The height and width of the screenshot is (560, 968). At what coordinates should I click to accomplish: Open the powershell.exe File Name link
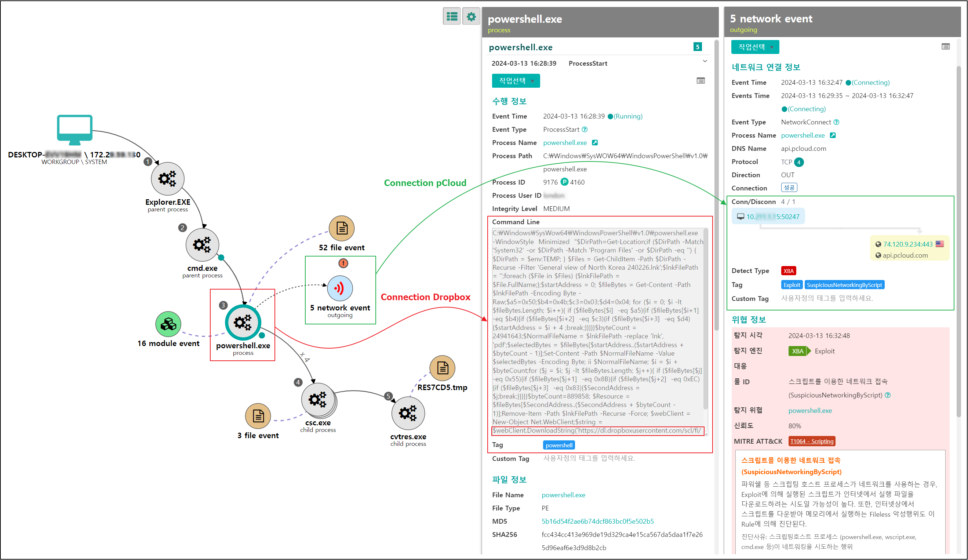(564, 495)
